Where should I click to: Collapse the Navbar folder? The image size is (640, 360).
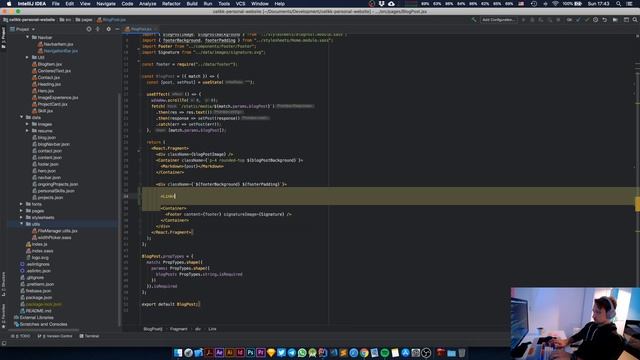pyautogui.click(x=27, y=37)
